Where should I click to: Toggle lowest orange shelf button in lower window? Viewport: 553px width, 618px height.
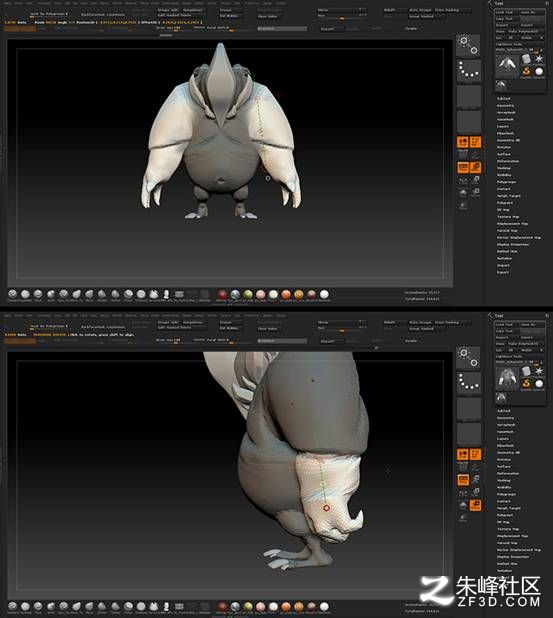475,505
